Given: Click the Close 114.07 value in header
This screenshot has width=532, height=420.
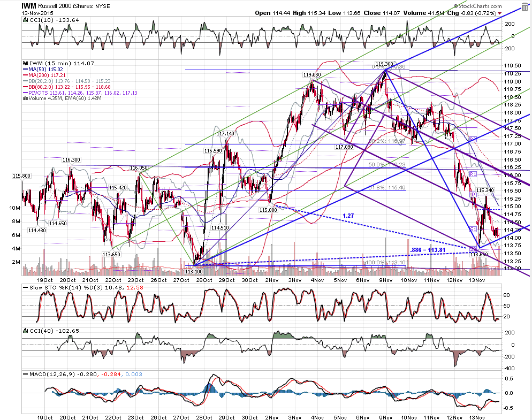Looking at the screenshot, I should pyautogui.click(x=382, y=13).
